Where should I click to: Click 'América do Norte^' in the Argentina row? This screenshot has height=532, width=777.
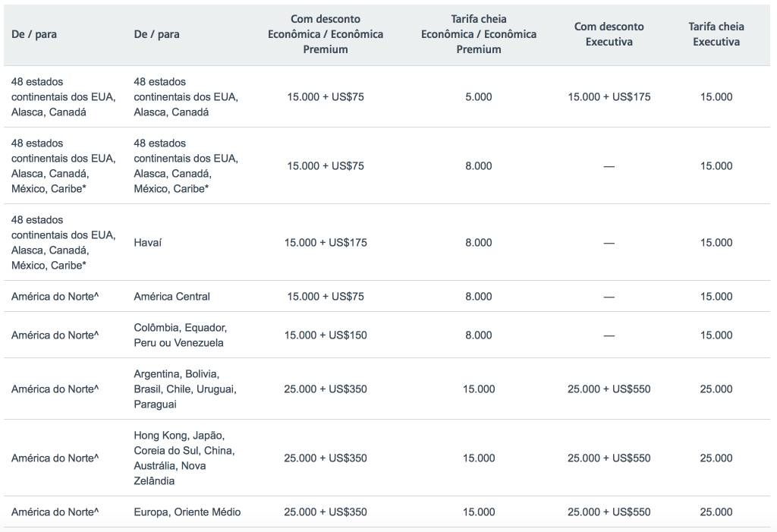[x=55, y=389]
